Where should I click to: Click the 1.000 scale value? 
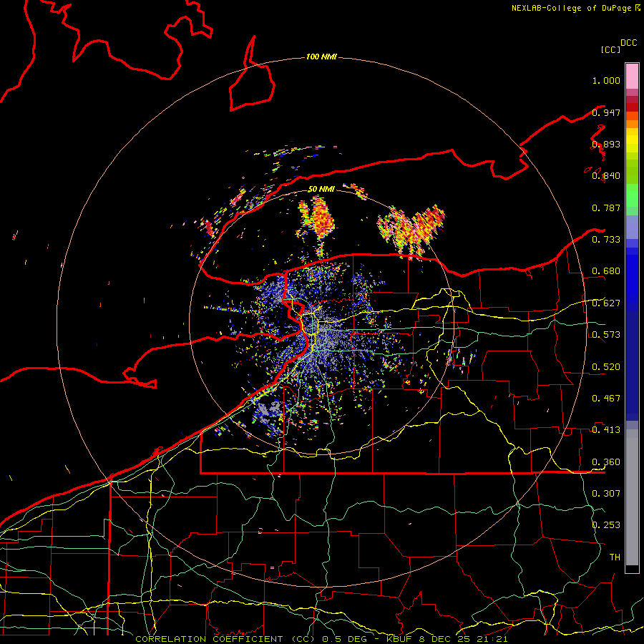point(606,80)
